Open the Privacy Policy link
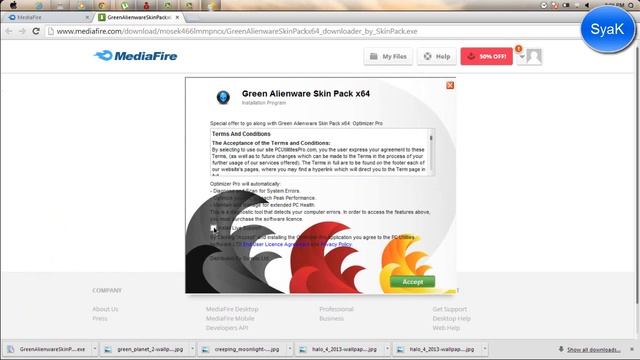Image resolution: width=640 pixels, height=360 pixels. coord(336,244)
